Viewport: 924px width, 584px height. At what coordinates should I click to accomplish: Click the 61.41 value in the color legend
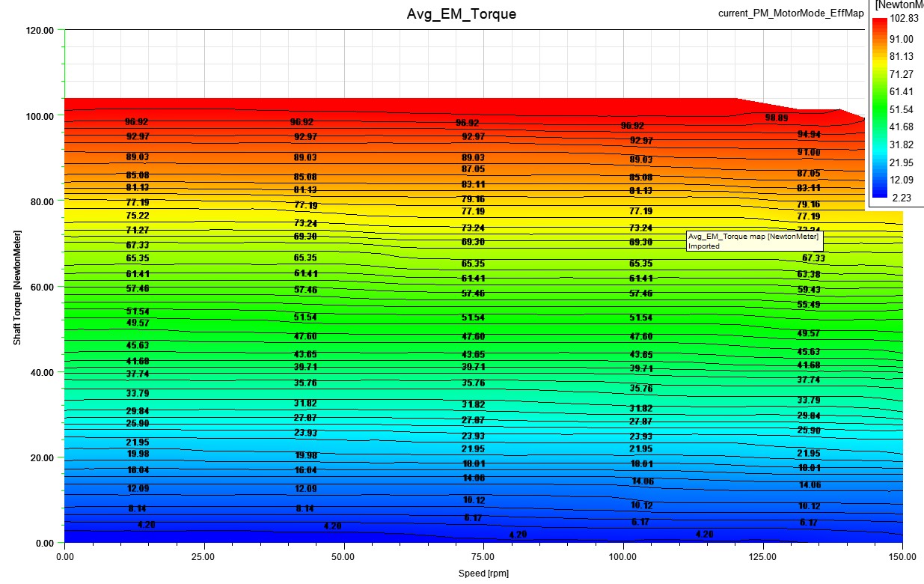pyautogui.click(x=903, y=92)
